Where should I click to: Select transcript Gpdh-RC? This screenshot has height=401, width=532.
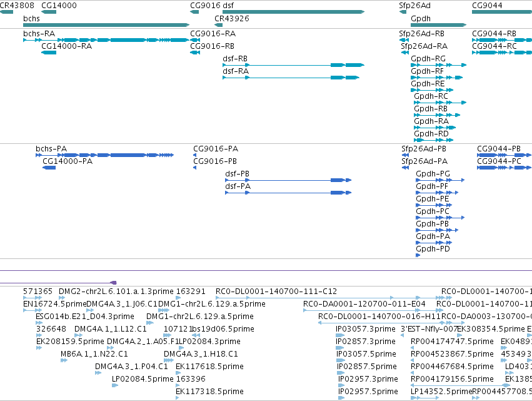[440, 103]
